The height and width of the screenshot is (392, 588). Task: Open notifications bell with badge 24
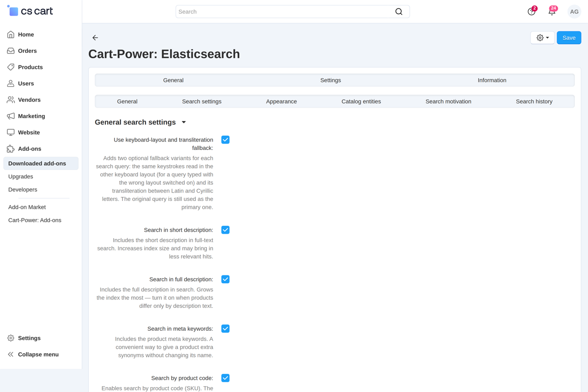point(552,11)
